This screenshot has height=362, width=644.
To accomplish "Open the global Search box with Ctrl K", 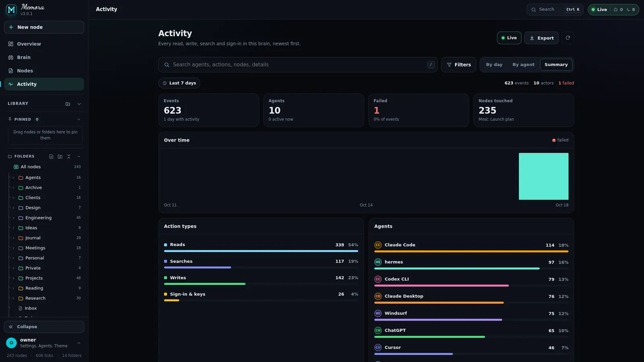I will pyautogui.click(x=555, y=10).
